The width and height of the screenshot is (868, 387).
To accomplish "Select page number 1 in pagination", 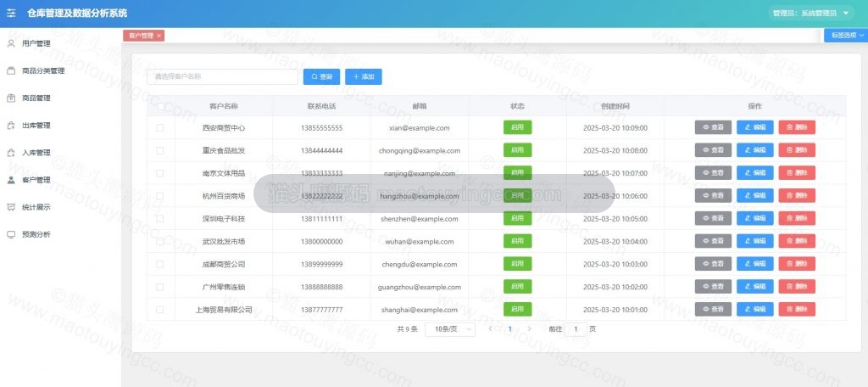I will (x=509, y=328).
